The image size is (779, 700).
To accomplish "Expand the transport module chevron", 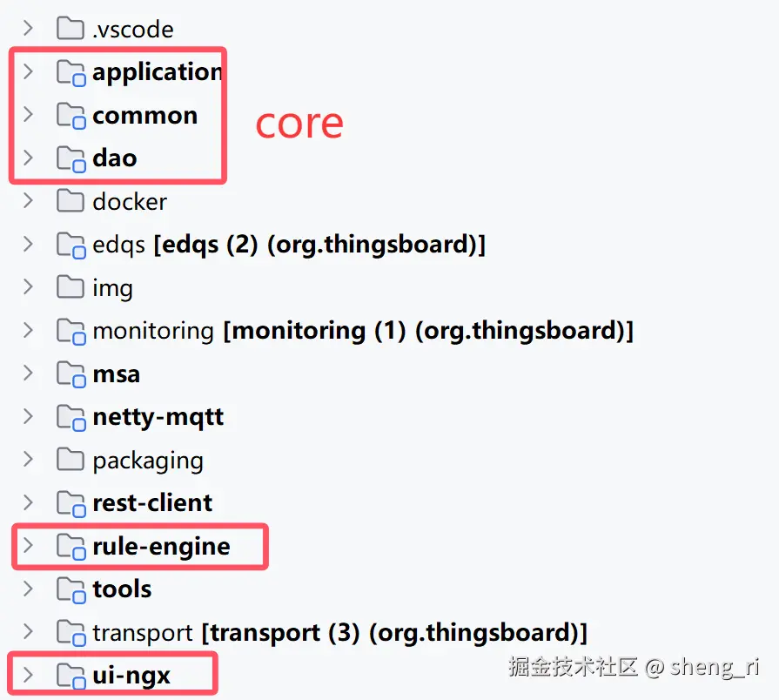I will click(28, 631).
